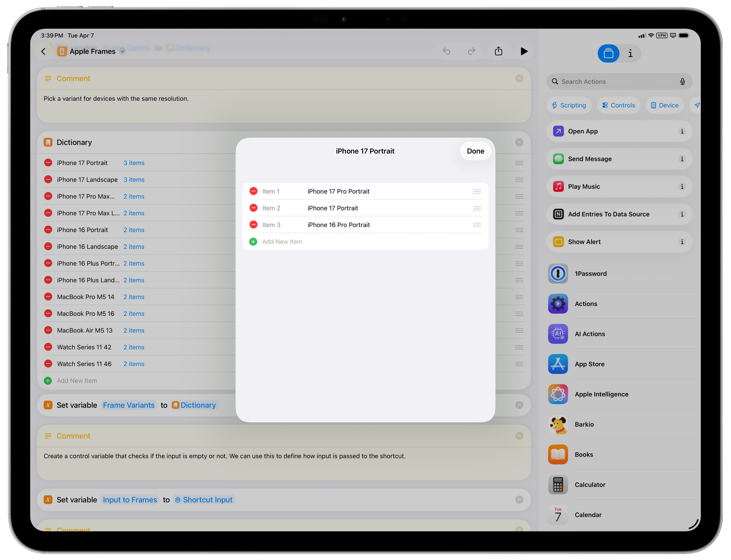This screenshot has width=731, height=560.
Task: Show shortcut info with the i toggle
Action: tap(630, 54)
